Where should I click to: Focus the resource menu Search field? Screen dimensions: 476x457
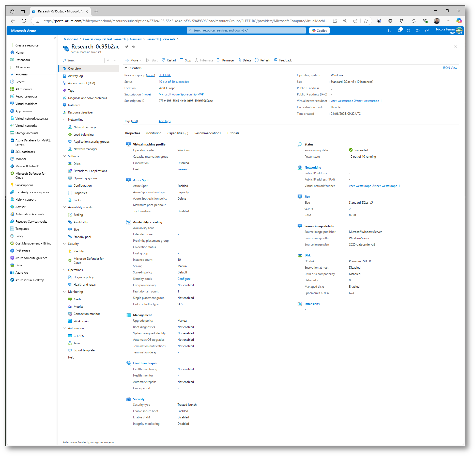[x=83, y=60]
